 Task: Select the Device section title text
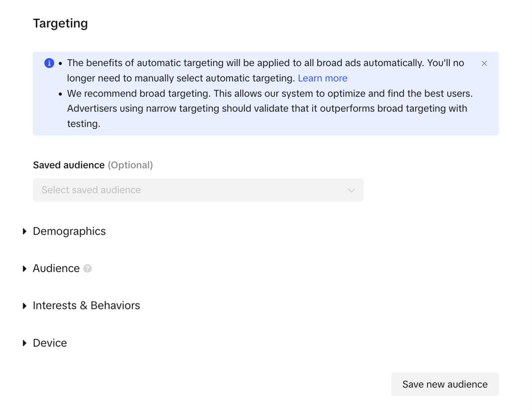[x=50, y=343]
